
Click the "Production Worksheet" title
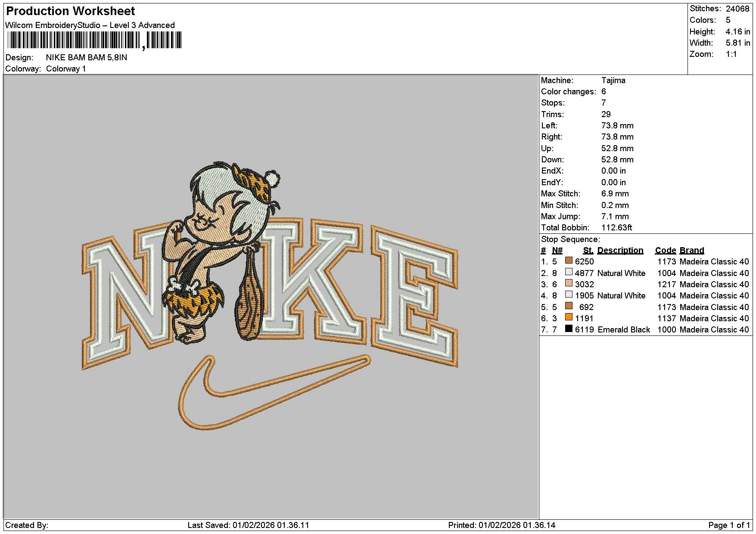(71, 11)
